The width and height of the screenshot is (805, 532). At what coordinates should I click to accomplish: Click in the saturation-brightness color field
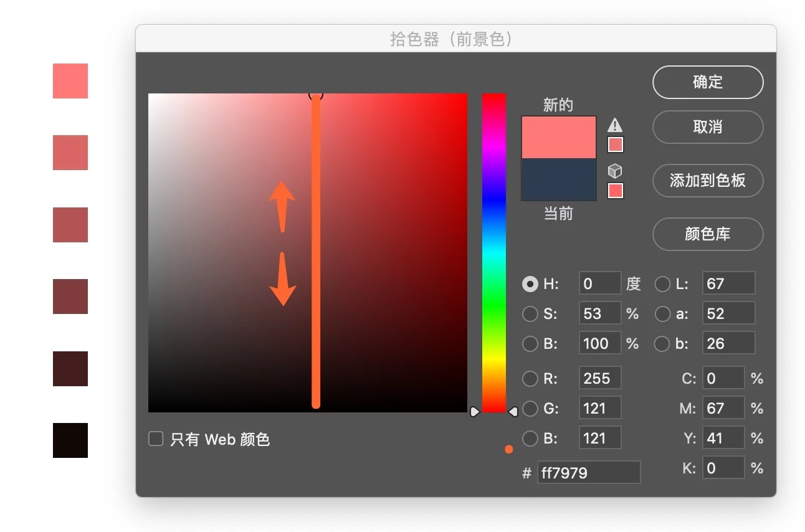(308, 253)
